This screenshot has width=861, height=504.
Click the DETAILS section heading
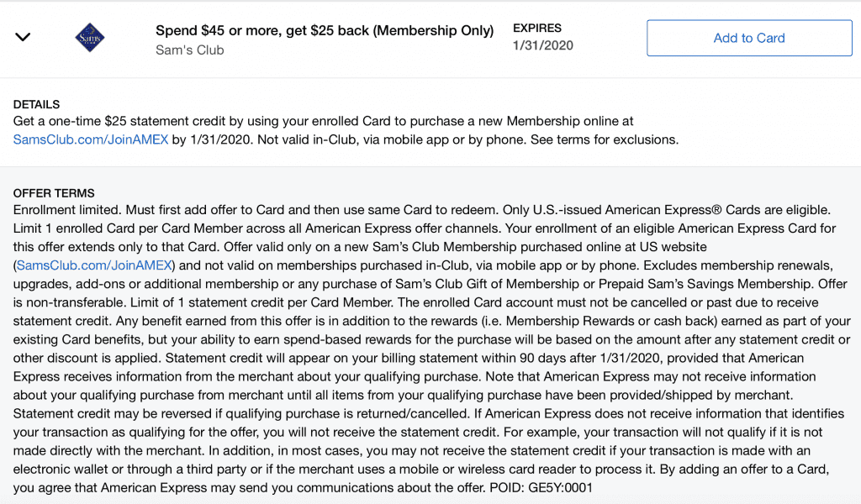(36, 104)
